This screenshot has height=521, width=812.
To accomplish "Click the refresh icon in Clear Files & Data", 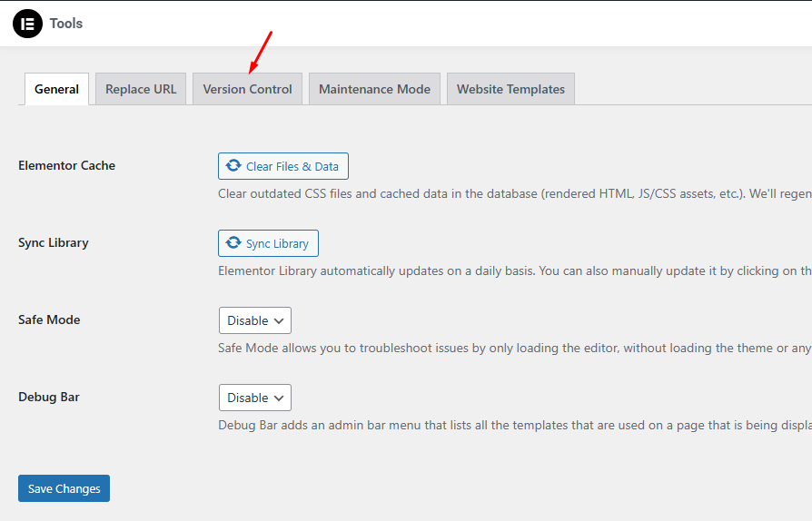I will coord(233,165).
